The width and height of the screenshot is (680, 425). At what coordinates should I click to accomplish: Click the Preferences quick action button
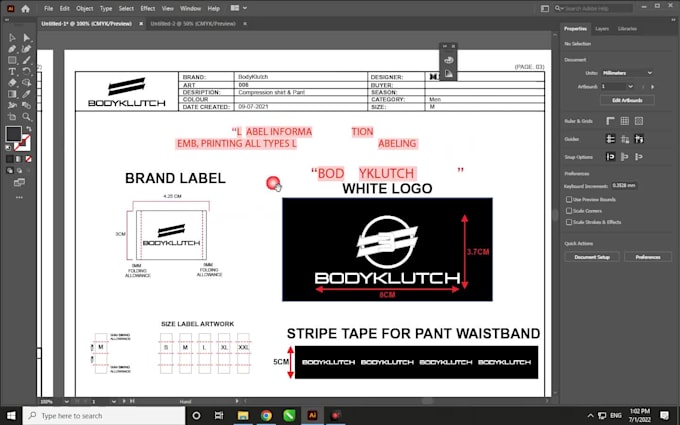(x=648, y=257)
